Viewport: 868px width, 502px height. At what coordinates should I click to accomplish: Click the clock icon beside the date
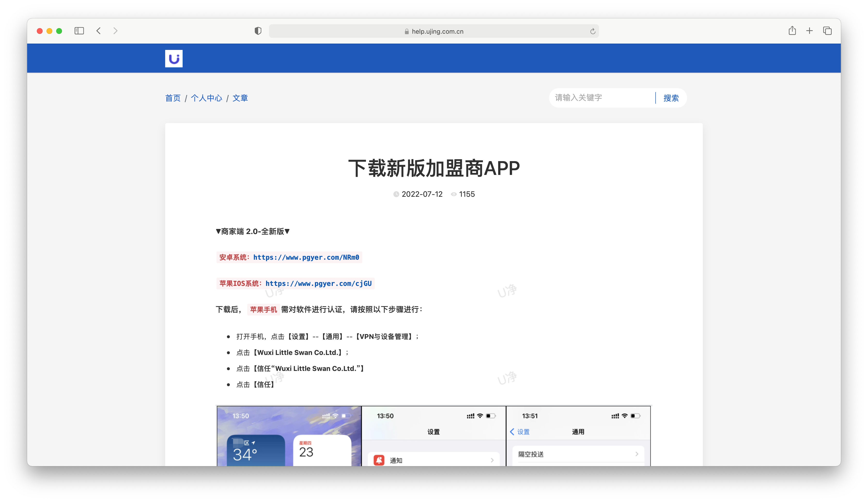pos(396,194)
